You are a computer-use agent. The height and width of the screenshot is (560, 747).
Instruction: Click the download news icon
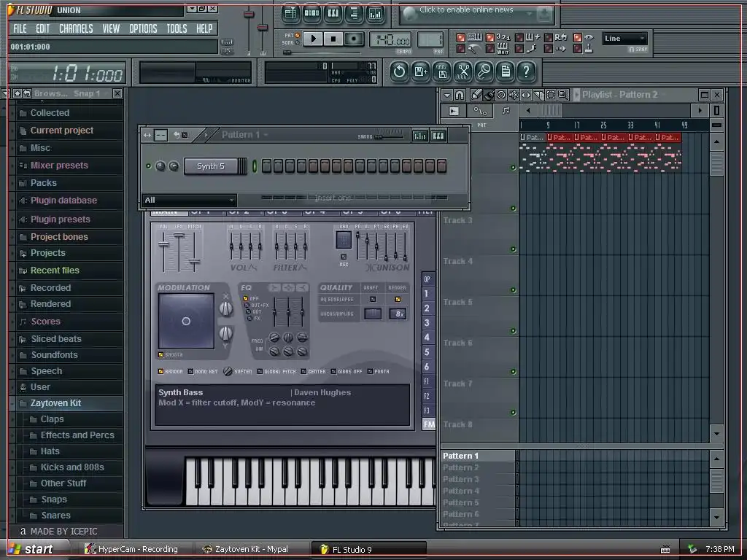[543, 15]
